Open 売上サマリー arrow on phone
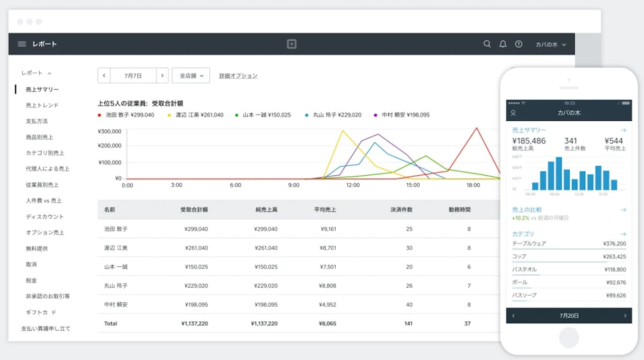644x360 pixels. (x=623, y=130)
